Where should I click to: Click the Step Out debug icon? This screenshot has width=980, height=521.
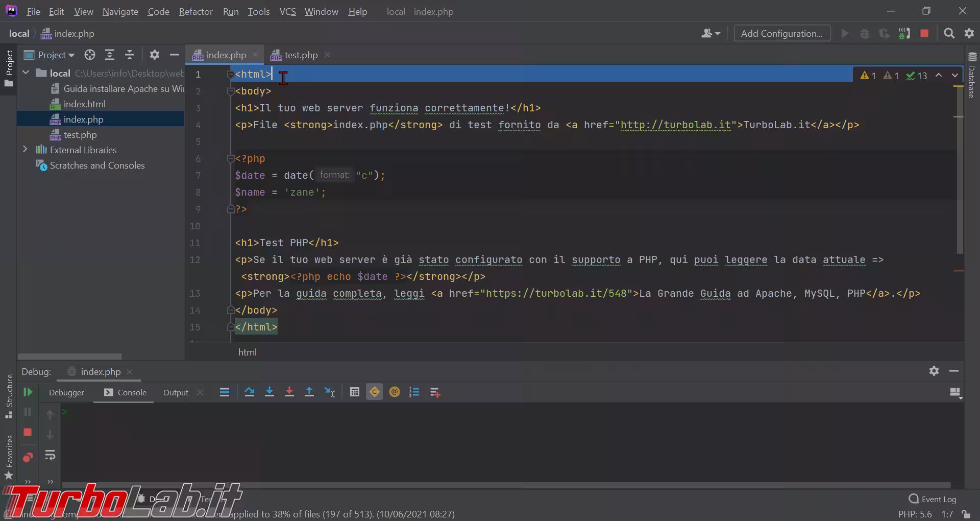(x=309, y=392)
